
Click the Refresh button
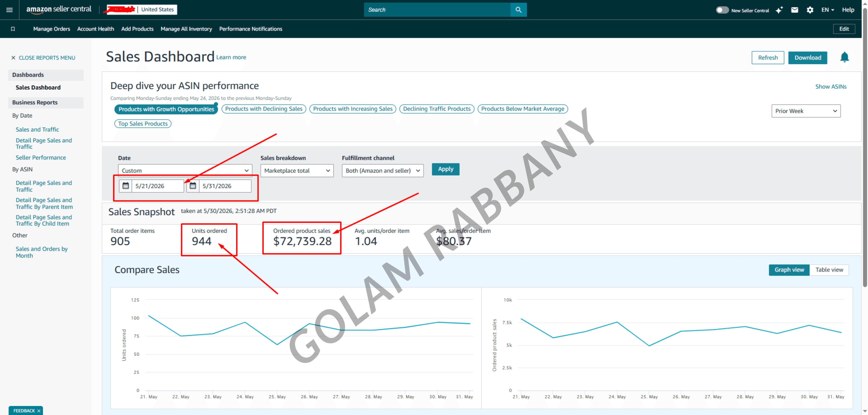coord(768,58)
